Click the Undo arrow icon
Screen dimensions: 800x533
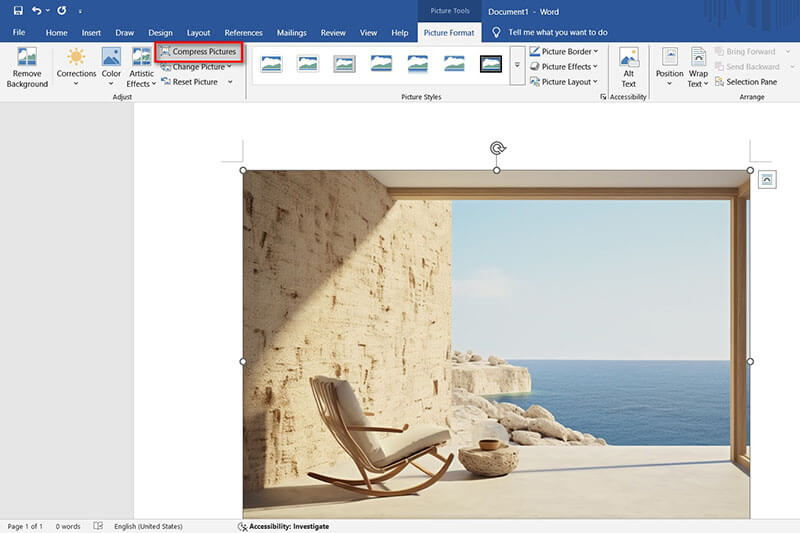coord(37,11)
